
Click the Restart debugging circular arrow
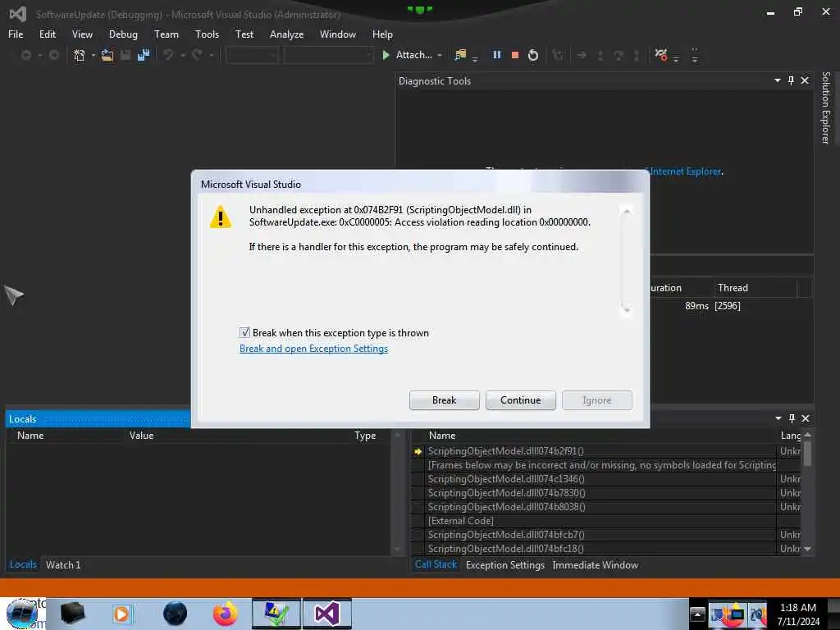[533, 55]
